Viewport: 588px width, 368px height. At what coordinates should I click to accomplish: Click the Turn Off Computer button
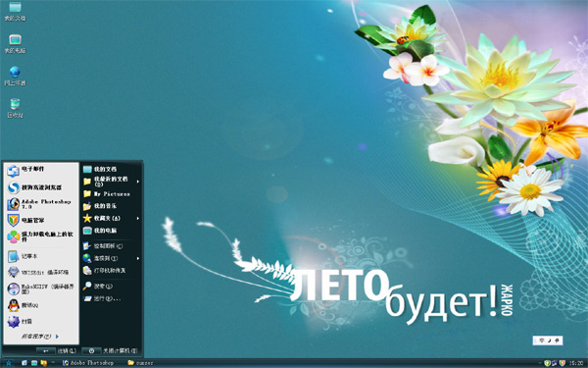(x=110, y=350)
